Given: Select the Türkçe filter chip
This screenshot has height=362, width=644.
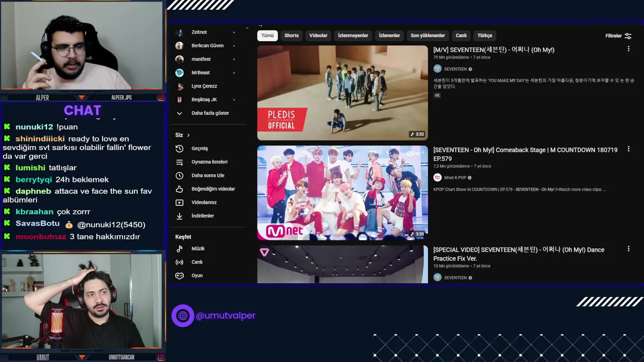Looking at the screenshot, I should tap(485, 36).
